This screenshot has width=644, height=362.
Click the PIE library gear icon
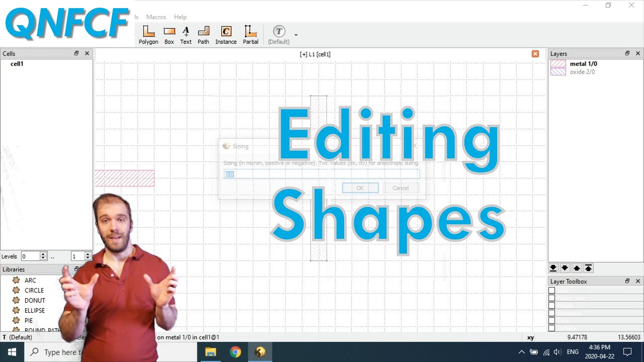[x=16, y=320]
